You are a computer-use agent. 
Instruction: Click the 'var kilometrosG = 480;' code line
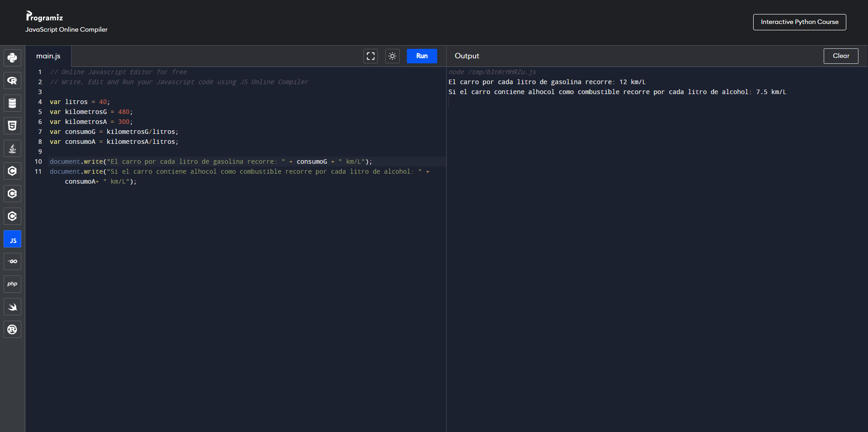coord(91,112)
